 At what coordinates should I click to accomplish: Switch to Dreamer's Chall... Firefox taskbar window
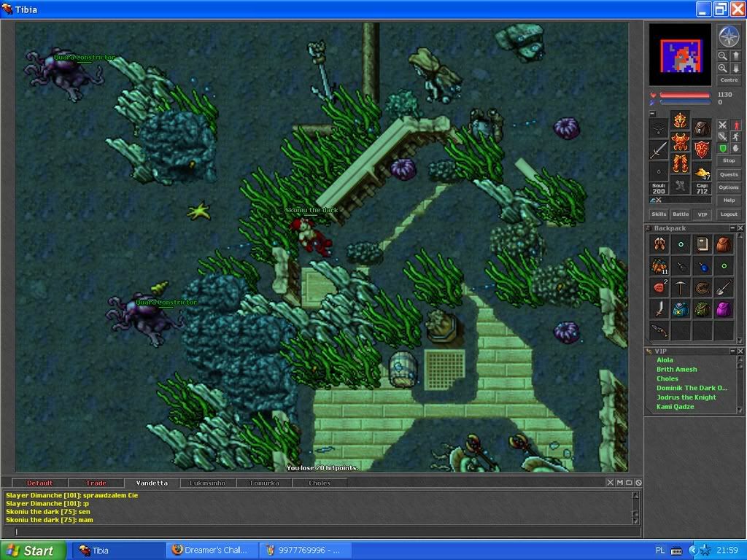212,551
